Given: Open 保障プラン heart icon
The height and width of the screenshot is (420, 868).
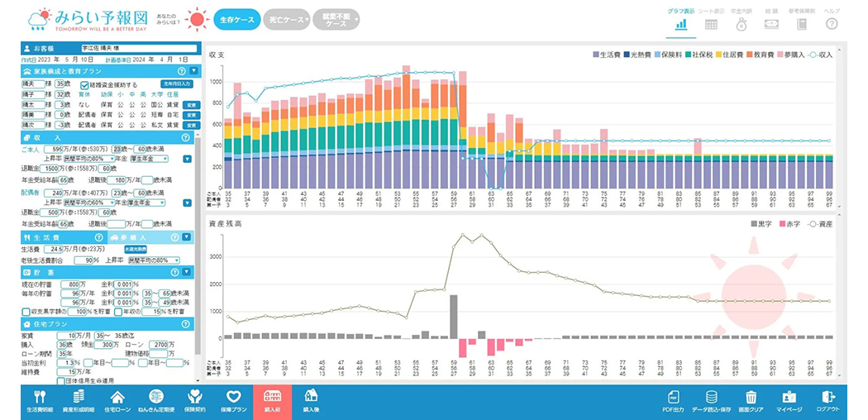Looking at the screenshot, I should (x=234, y=401).
